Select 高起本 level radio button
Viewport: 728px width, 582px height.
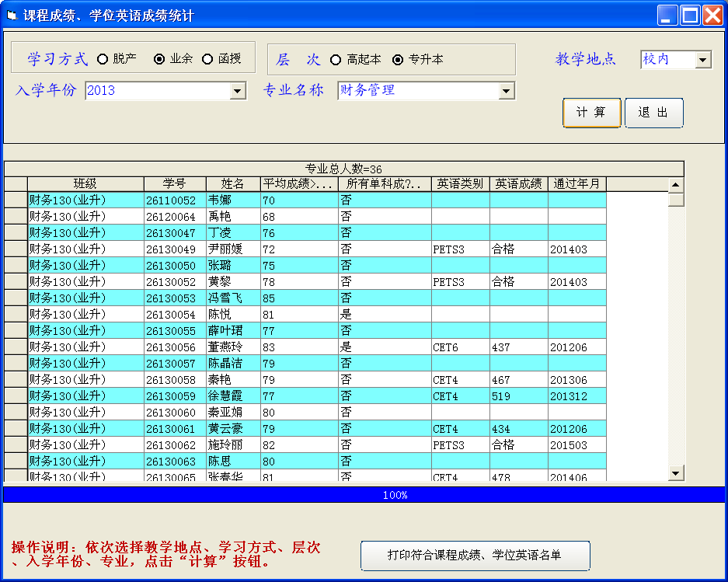click(336, 60)
